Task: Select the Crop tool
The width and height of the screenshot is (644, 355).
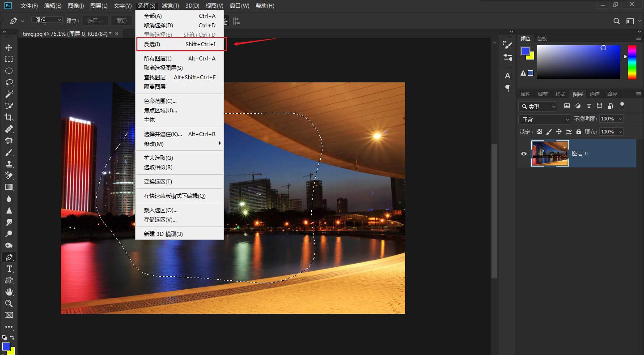Action: point(8,117)
